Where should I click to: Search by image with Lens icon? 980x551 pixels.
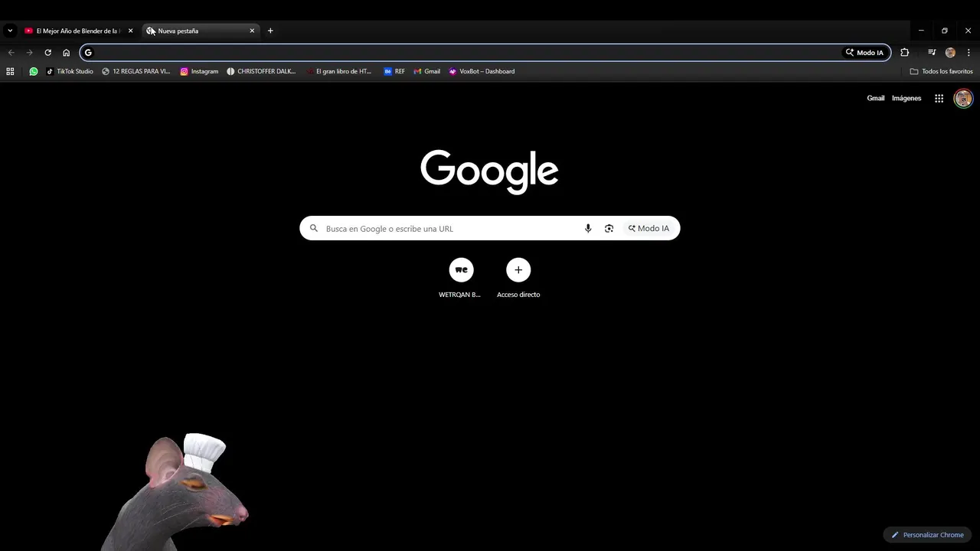(609, 228)
